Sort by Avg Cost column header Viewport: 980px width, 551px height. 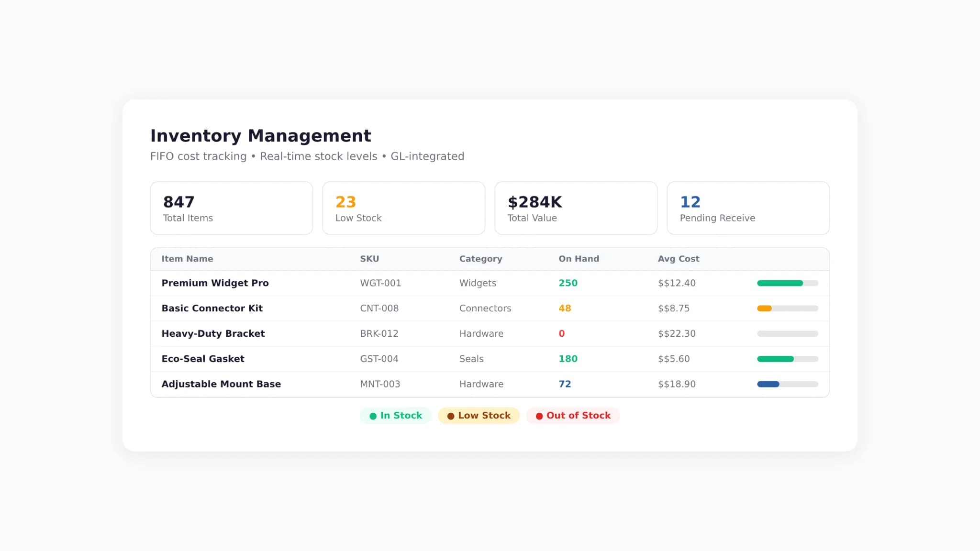pyautogui.click(x=678, y=259)
